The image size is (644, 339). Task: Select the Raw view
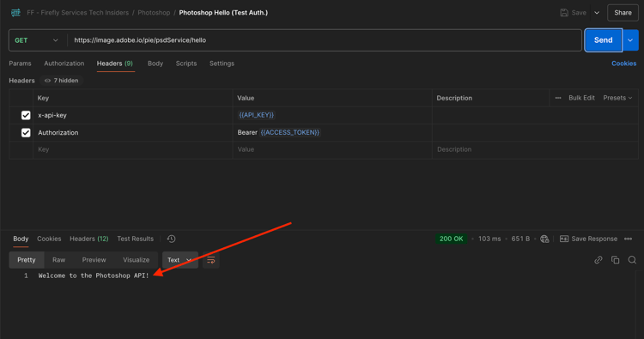[x=58, y=260]
